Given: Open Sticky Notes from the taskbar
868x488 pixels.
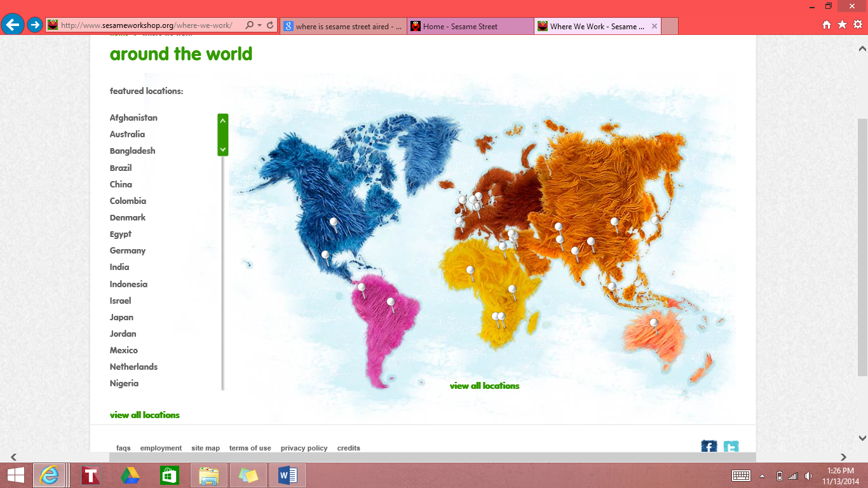Looking at the screenshot, I should pos(248,475).
